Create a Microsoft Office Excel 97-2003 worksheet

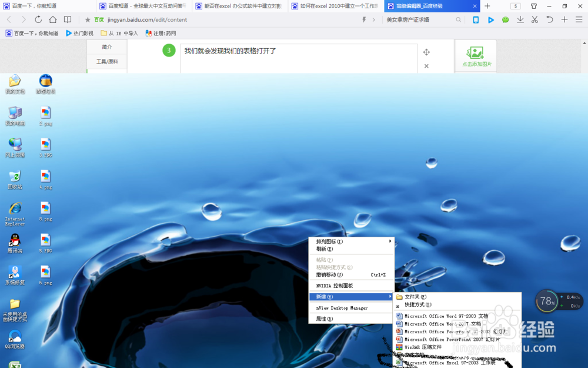pyautogui.click(x=457, y=363)
